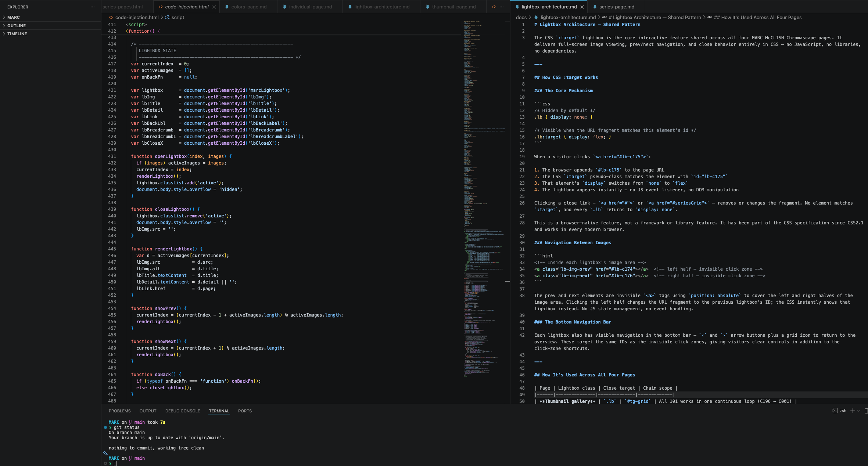The width and height of the screenshot is (868, 466).
Task: Click the EXPLORER sidebar title
Action: (x=18, y=7)
